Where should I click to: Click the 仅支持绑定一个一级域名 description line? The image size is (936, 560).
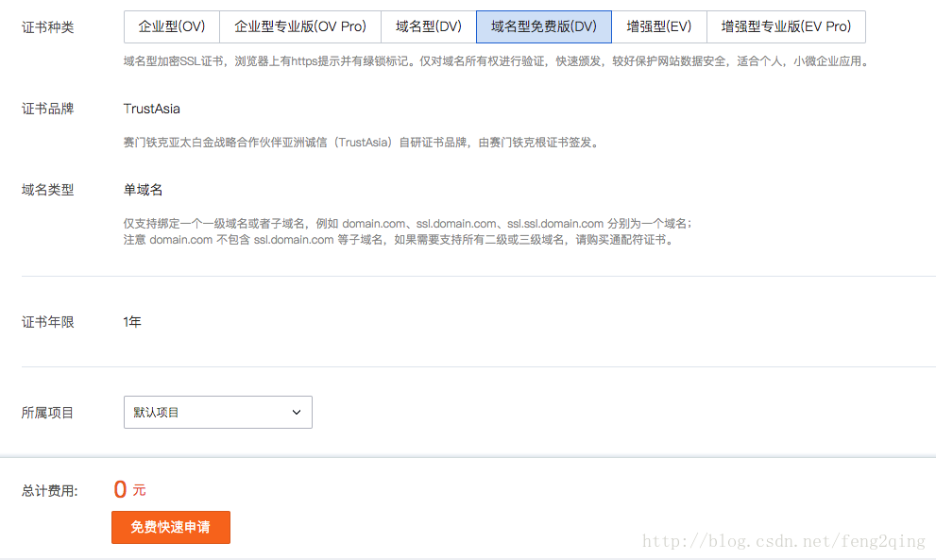[x=408, y=223]
